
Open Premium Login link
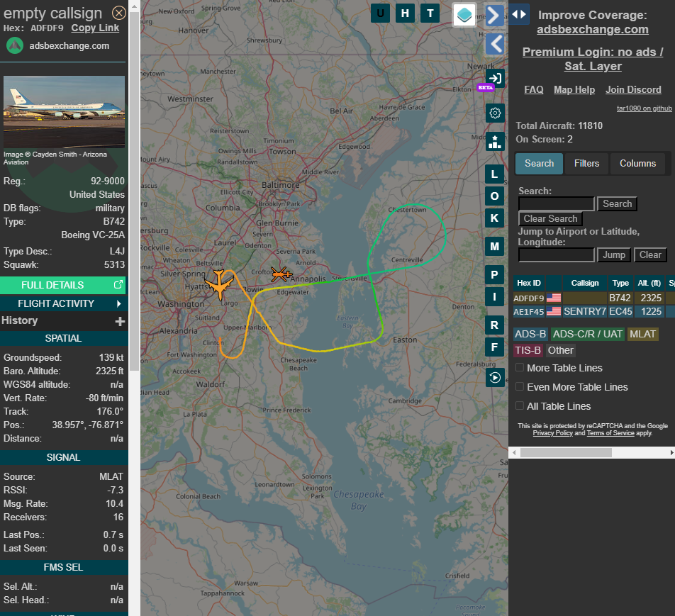[x=593, y=59]
